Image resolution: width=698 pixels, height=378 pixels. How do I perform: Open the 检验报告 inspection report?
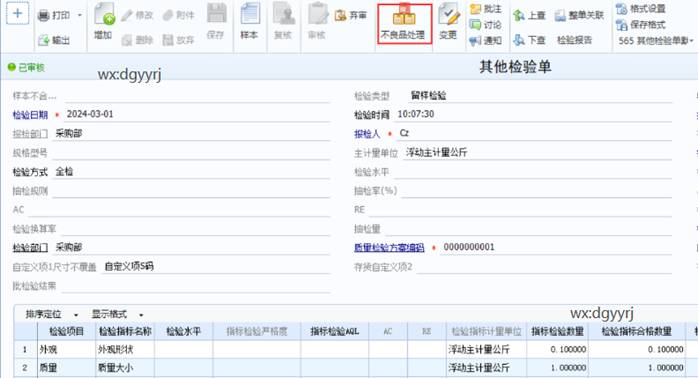click(575, 41)
